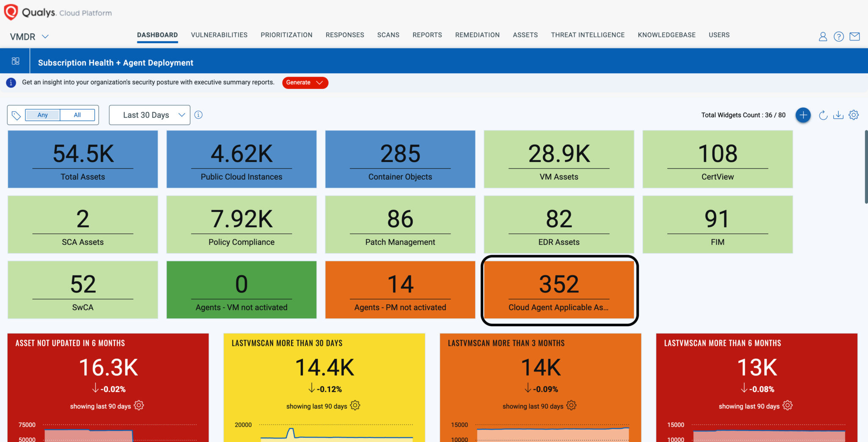The height and width of the screenshot is (442, 868).
Task: Click the Generate button
Action: (298, 83)
